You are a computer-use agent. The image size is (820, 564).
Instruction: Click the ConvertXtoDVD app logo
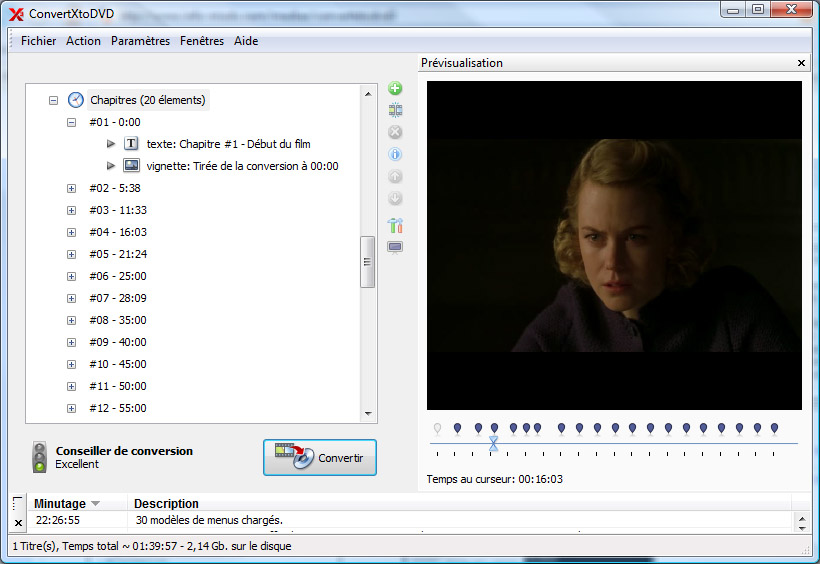point(16,14)
